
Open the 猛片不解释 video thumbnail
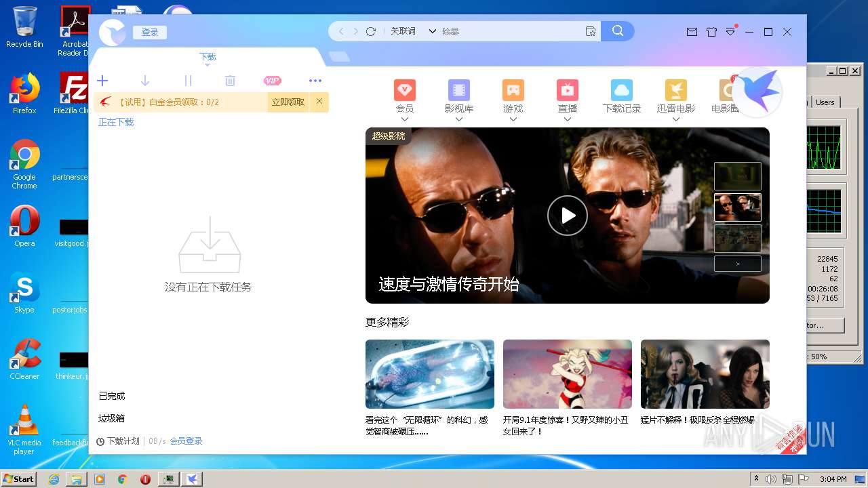pyautogui.click(x=705, y=374)
